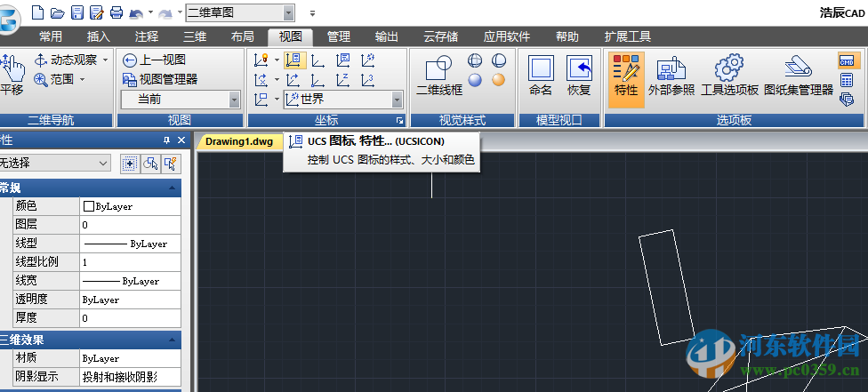Image resolution: width=868 pixels, height=392 pixels.
Task: Click the select objects icon in properties panel
Action: (x=150, y=164)
